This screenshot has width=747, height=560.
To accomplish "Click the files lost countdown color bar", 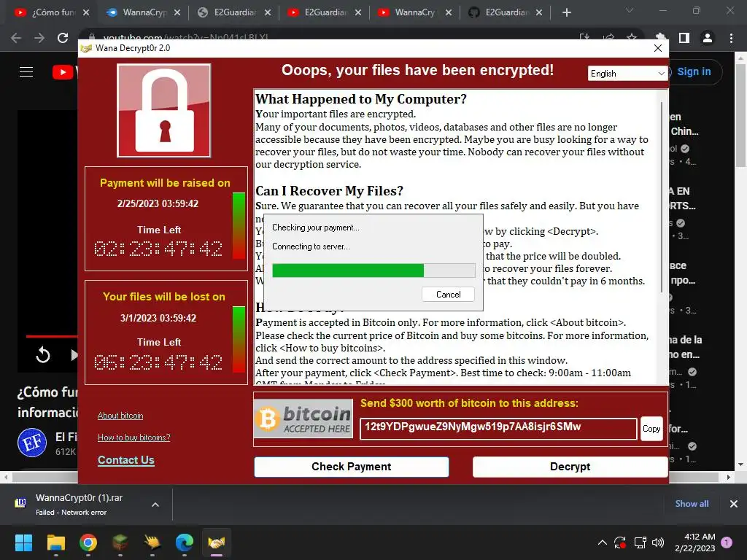I will pos(239,340).
